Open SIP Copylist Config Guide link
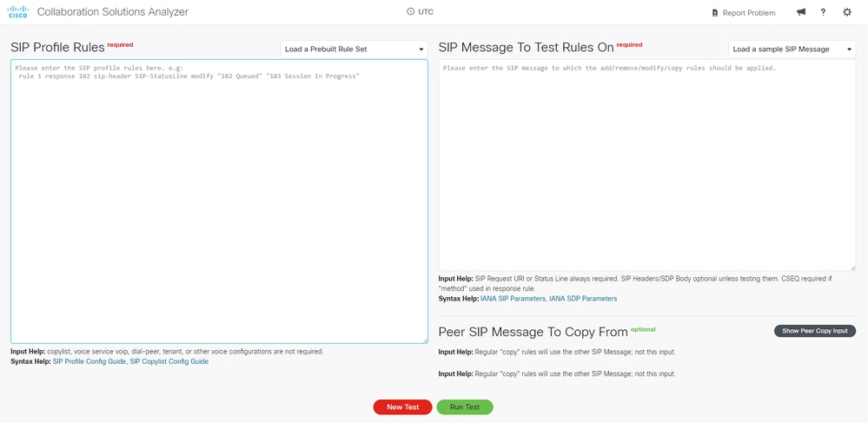868x423 pixels. (169, 361)
